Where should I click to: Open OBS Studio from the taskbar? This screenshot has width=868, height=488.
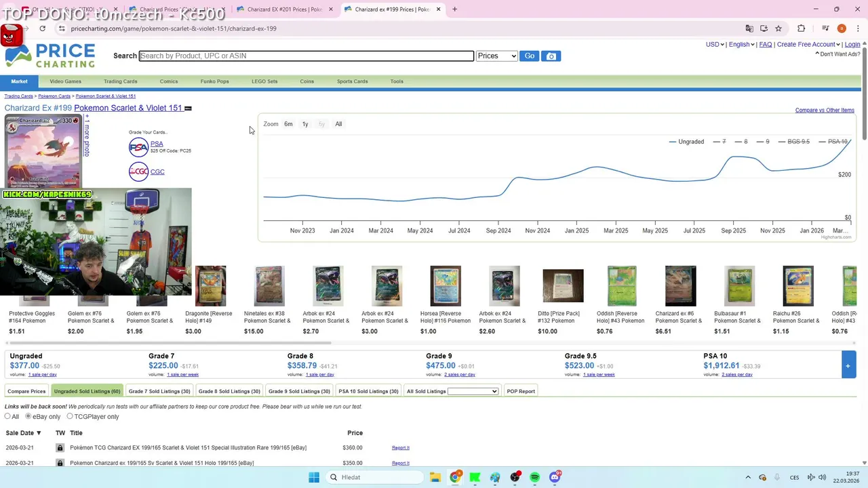click(515, 477)
